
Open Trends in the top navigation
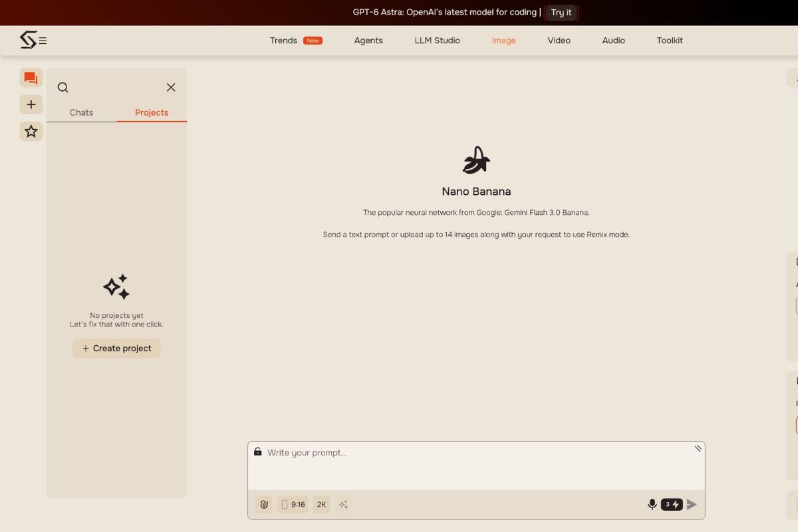[x=283, y=41]
